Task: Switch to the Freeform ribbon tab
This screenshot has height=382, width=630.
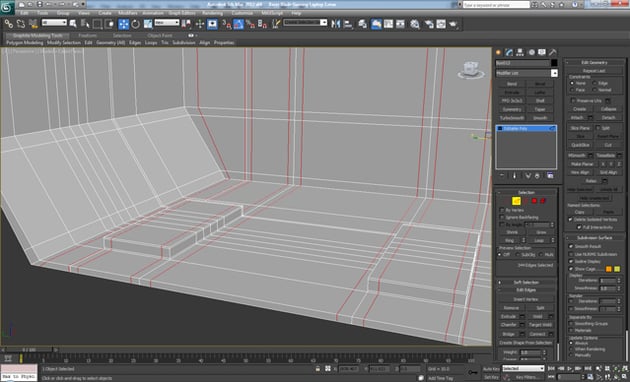Action: tap(88, 35)
